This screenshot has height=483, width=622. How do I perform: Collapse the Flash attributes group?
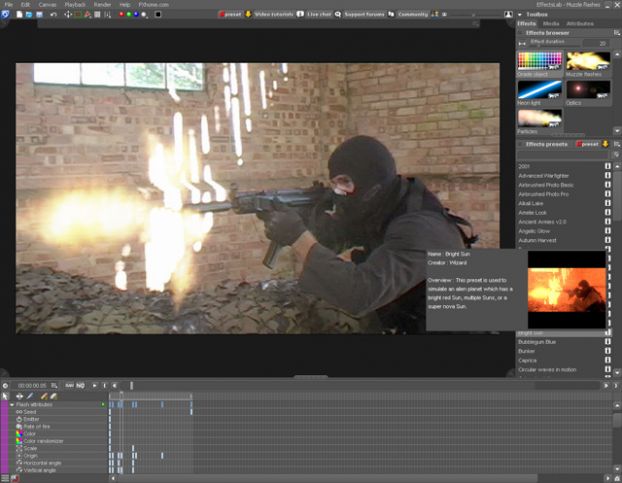point(12,405)
